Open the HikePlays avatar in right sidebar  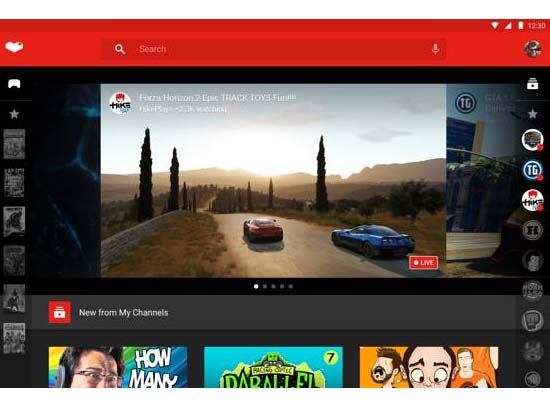(x=532, y=201)
